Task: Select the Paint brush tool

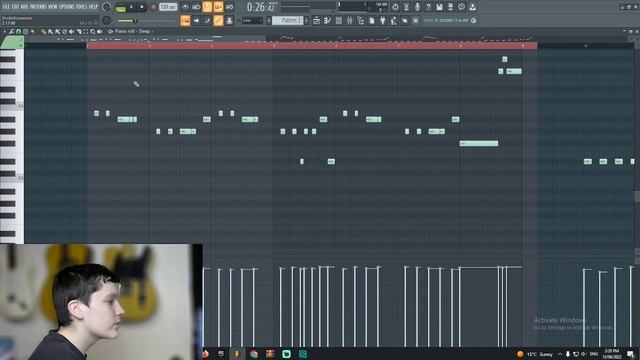Action: [x=50, y=31]
